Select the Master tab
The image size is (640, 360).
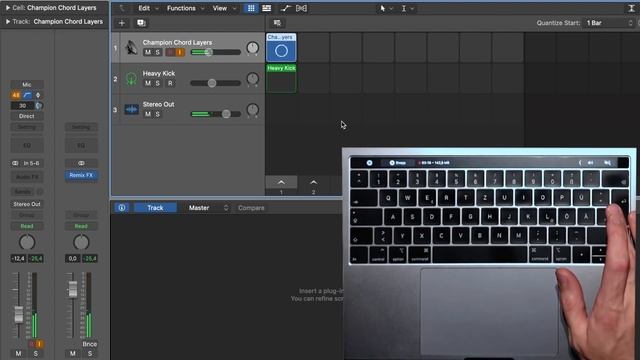pos(199,208)
